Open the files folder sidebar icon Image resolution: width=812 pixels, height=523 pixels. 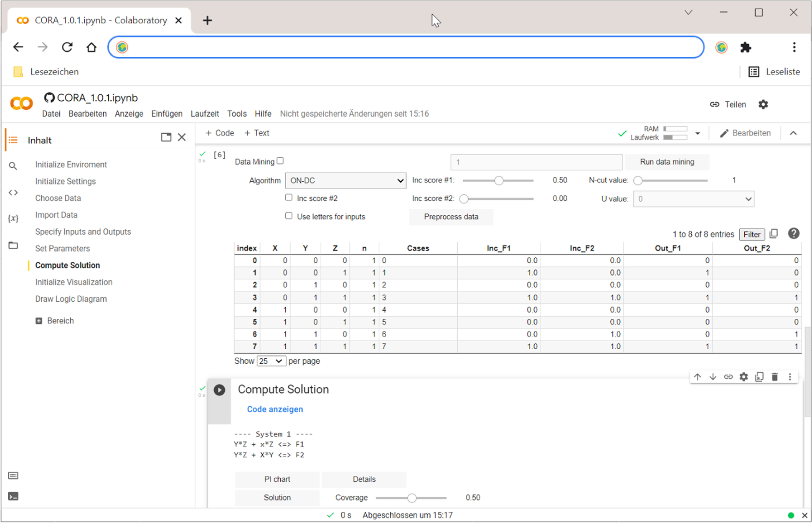tap(13, 245)
